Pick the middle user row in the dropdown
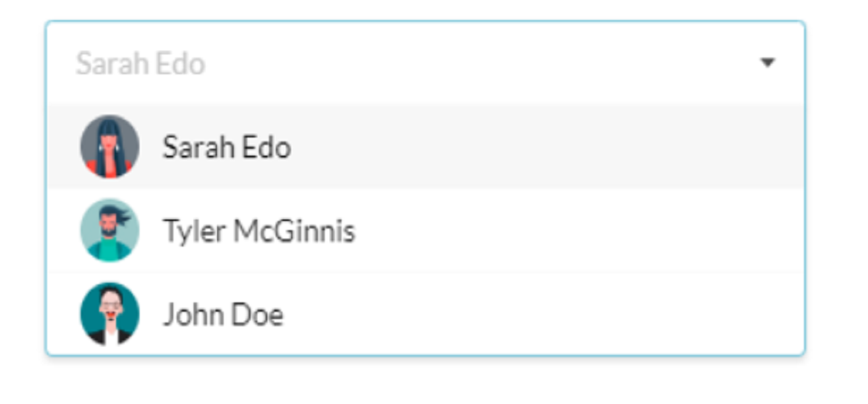Viewport: 868px width, 404px height. (425, 230)
